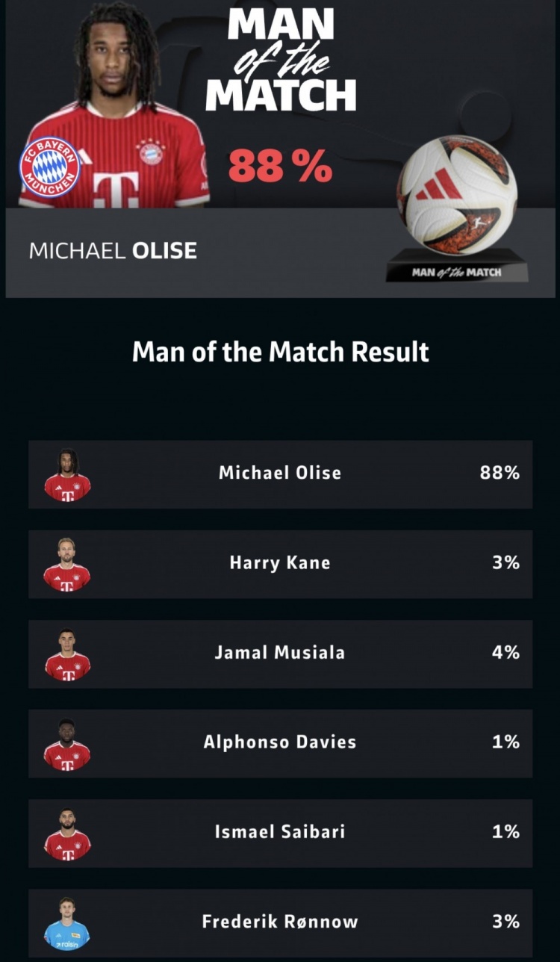The image size is (560, 962).
Task: Select the Jamal Musiala name in results
Action: [280, 652]
